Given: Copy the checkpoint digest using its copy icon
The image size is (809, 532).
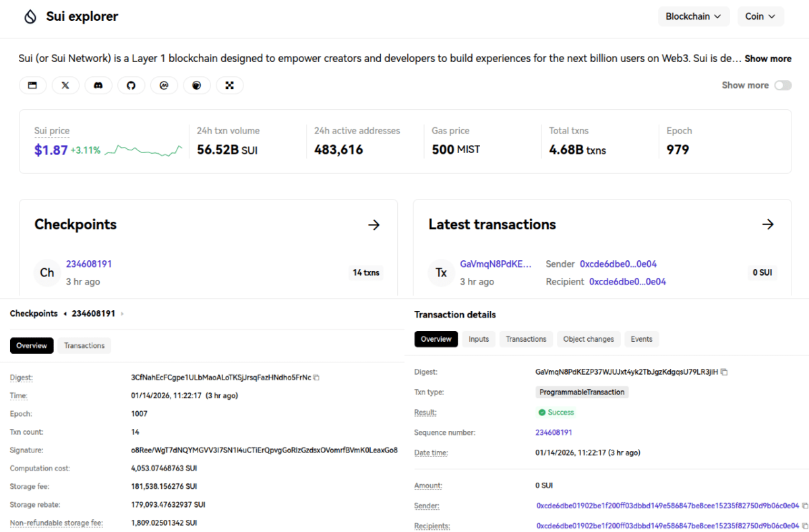Looking at the screenshot, I should click(x=316, y=377).
